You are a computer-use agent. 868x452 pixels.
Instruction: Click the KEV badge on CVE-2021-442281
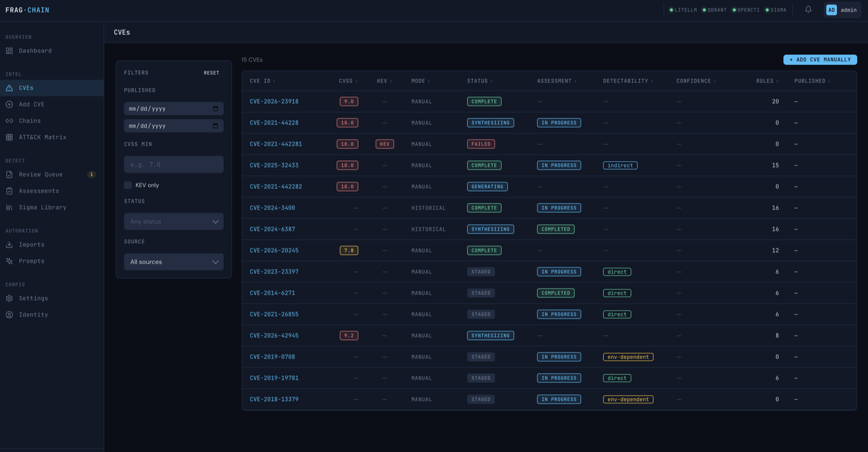pos(385,144)
